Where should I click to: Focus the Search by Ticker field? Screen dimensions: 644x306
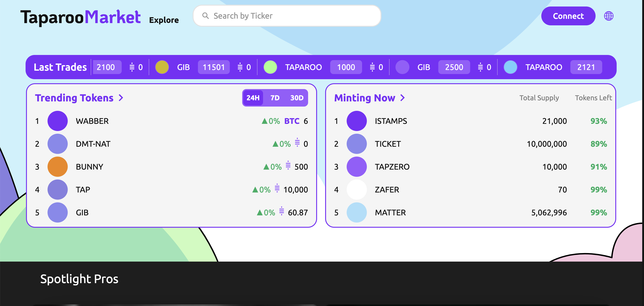click(287, 16)
